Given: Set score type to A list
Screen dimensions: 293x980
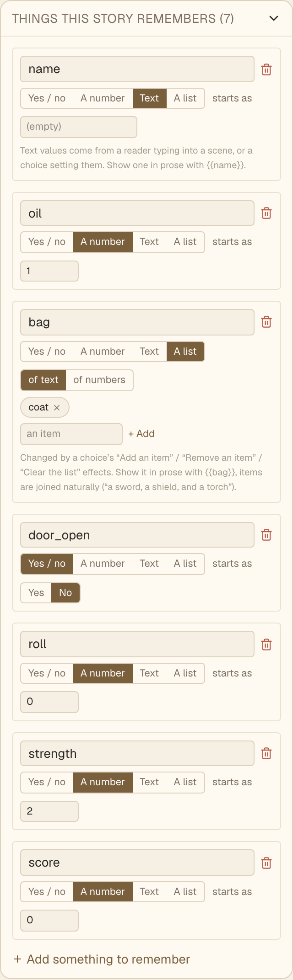Looking at the screenshot, I should 185,892.
